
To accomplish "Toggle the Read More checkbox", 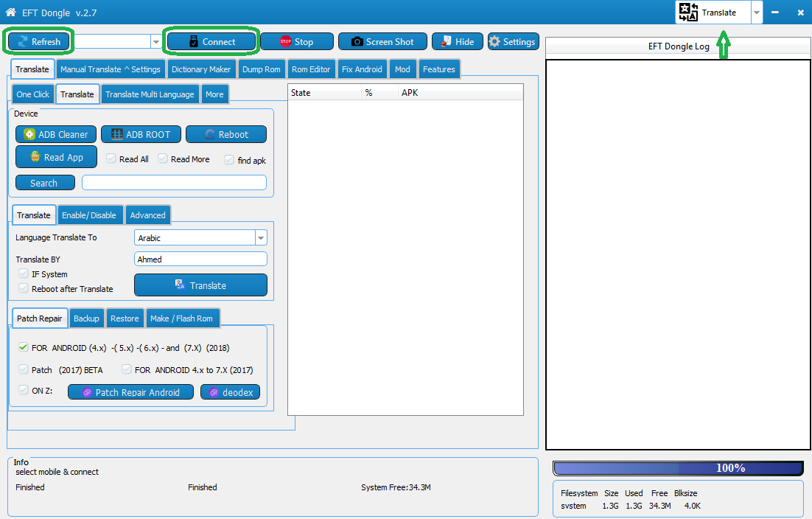I will (163, 159).
